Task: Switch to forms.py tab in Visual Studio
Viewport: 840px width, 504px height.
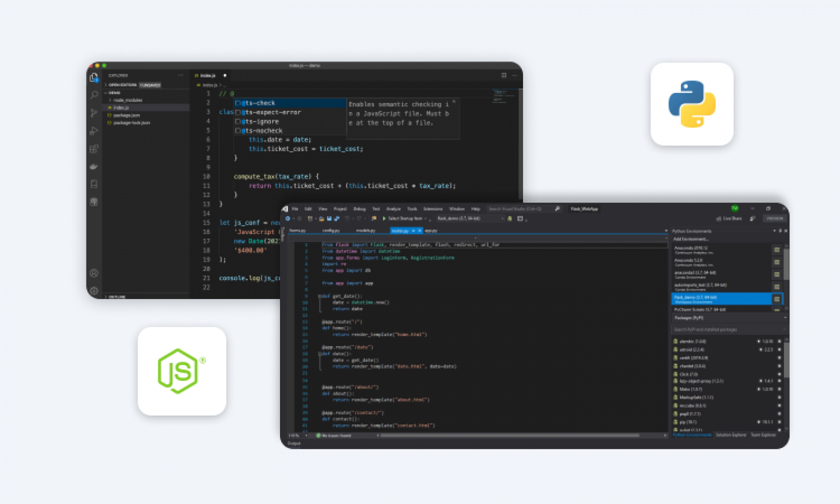Action: tap(297, 230)
